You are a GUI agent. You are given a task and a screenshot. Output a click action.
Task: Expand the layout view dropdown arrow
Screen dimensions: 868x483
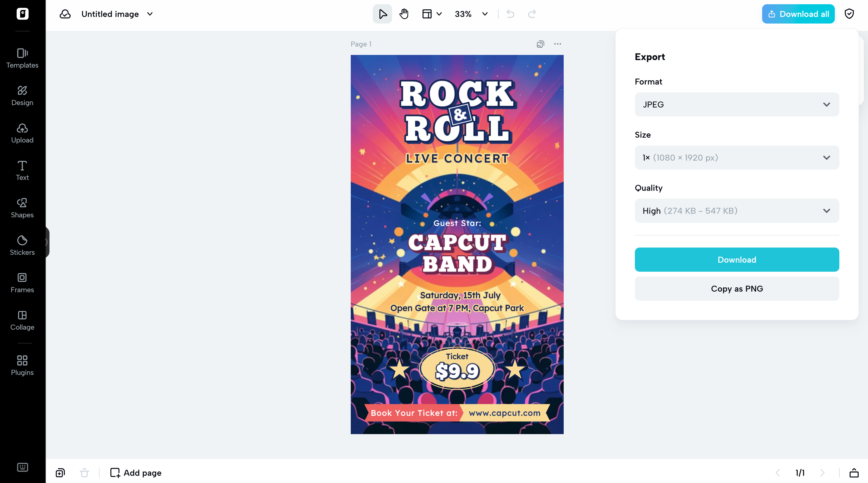[x=439, y=14]
